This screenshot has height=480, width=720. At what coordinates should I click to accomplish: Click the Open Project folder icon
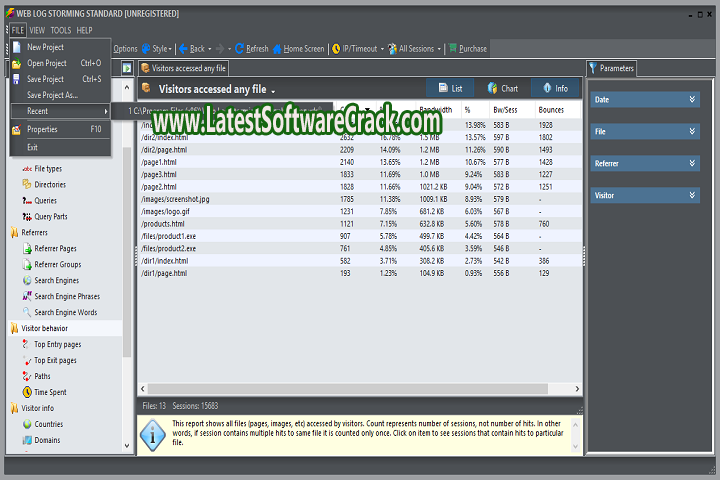(x=17, y=63)
